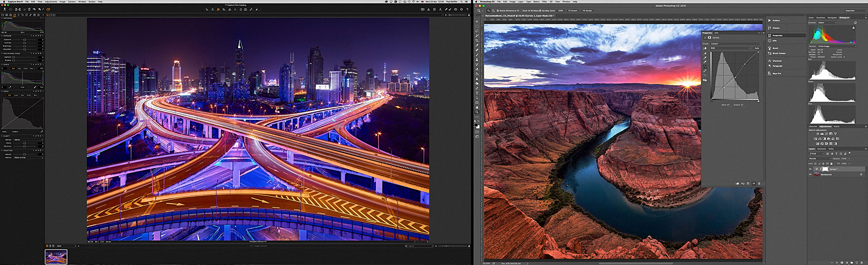This screenshot has height=265, width=868.
Task: Choose the Hand tool in Photoshop
Action: point(477,107)
